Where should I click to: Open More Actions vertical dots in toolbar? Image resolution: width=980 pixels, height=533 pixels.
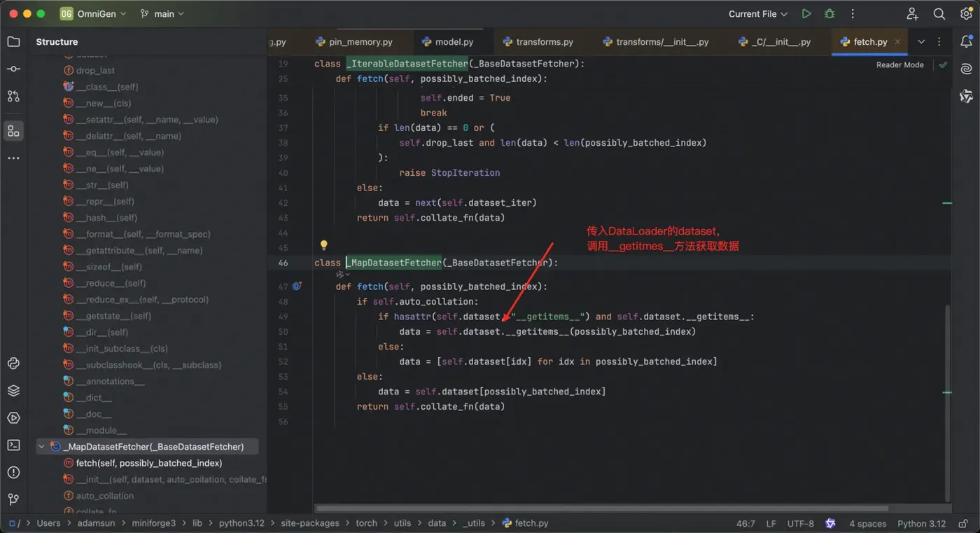[x=853, y=14]
